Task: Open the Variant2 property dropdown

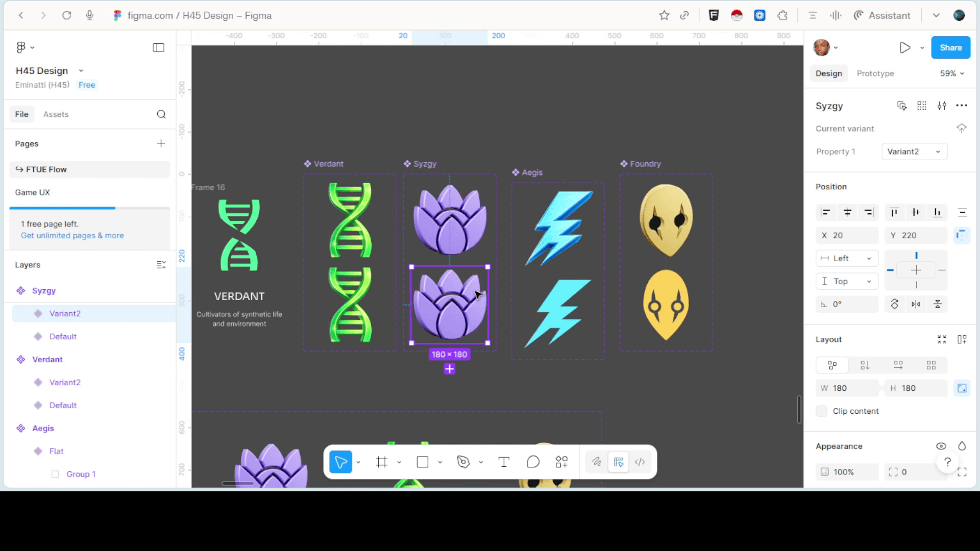Action: [x=914, y=152]
